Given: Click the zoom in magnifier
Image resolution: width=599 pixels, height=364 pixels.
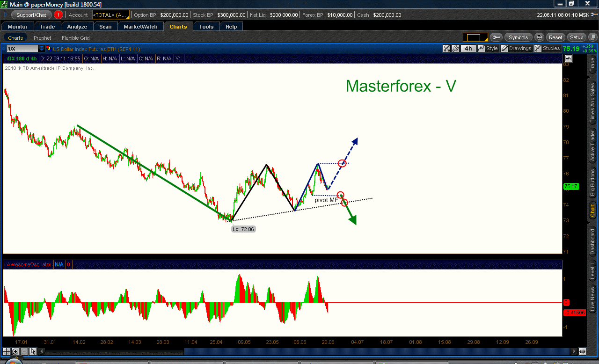Looking at the screenshot, I should [15, 351].
